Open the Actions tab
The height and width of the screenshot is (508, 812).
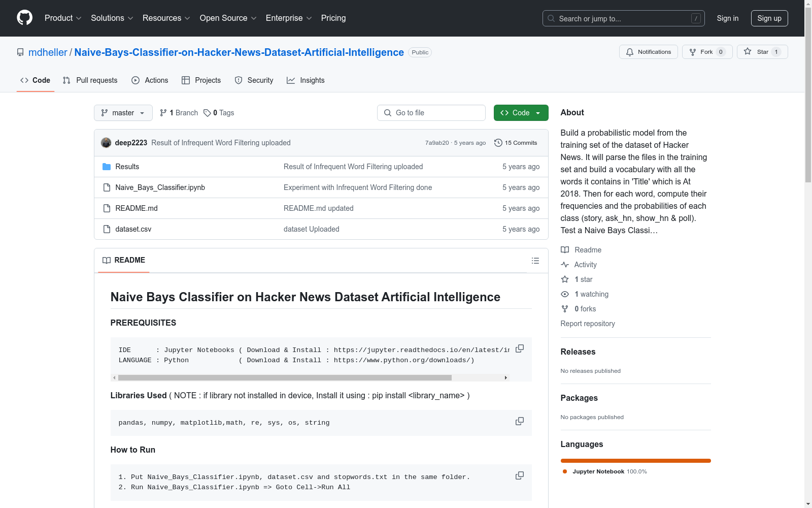pos(150,80)
